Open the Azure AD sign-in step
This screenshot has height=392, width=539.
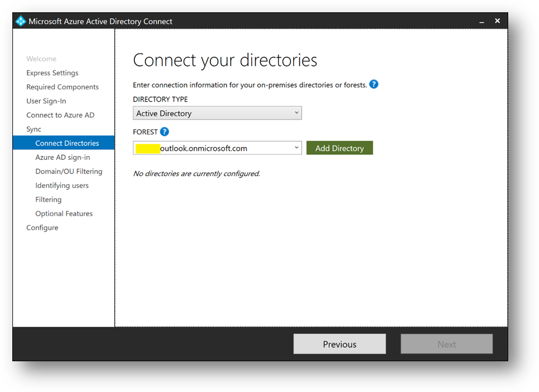pyautogui.click(x=63, y=157)
